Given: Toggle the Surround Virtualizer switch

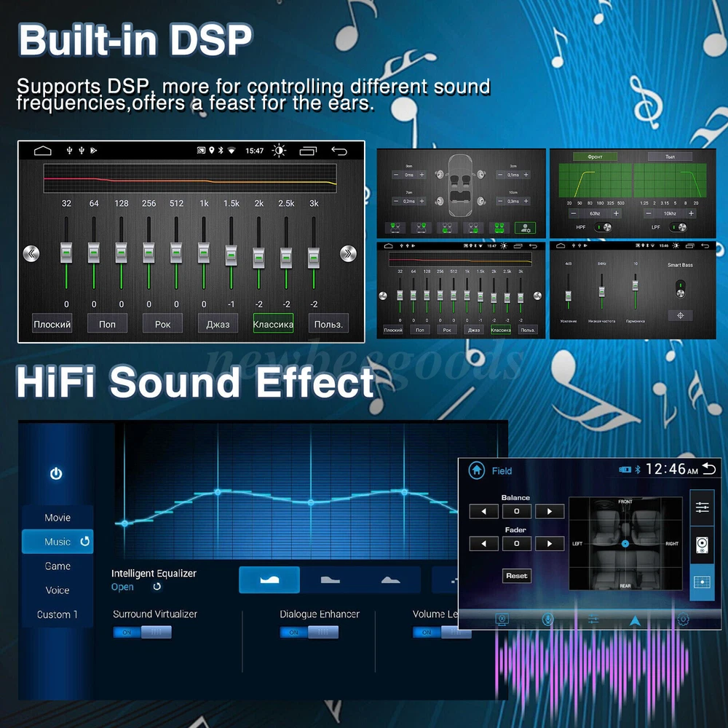Looking at the screenshot, I should pos(142,632).
